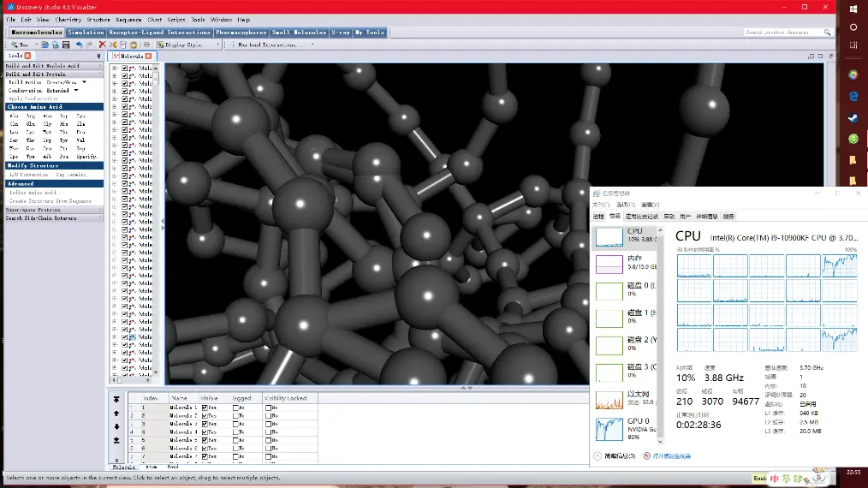
Task: Click Move to bottom arrow in data table
Action: tap(116, 440)
